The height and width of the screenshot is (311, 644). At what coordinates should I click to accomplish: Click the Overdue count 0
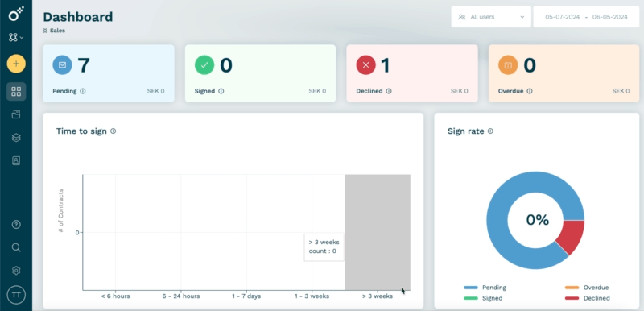pos(530,65)
